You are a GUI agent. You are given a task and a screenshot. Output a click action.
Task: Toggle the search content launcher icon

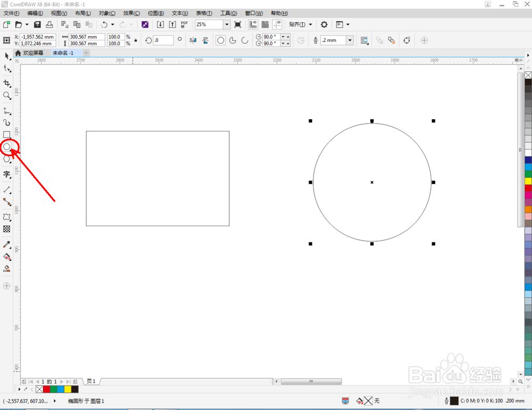pyautogui.click(x=145, y=24)
